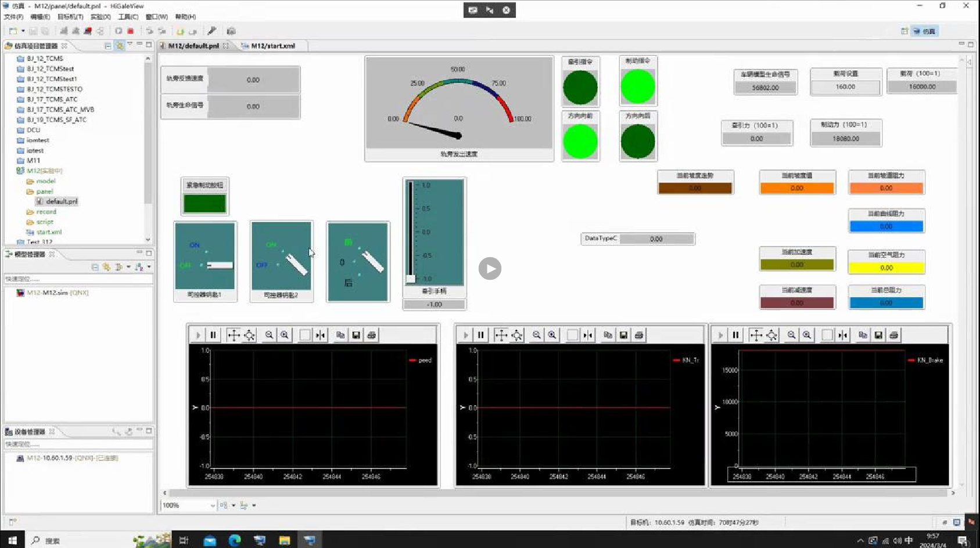Save the KN_Tr chart data
Viewport: 980px width, 548px height.
623,335
